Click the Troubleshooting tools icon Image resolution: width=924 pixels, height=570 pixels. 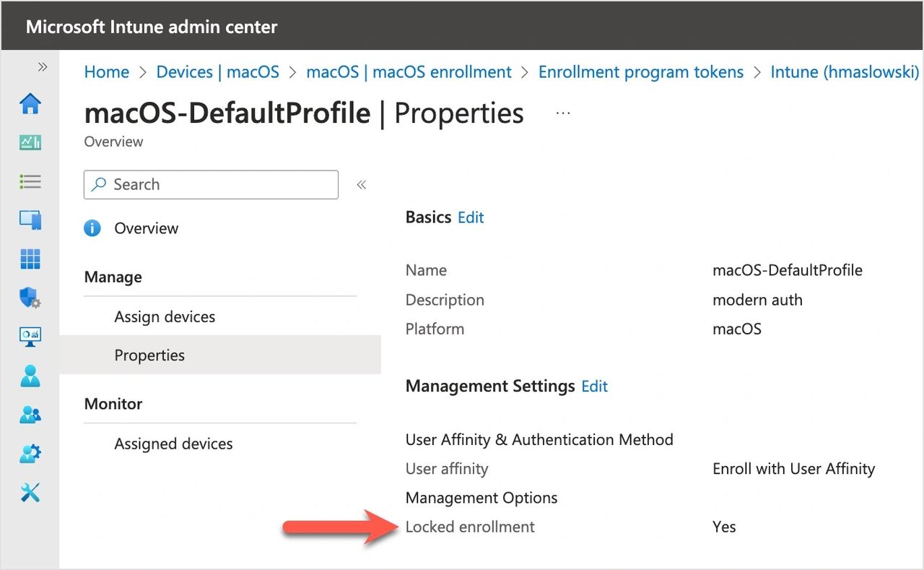[x=30, y=493]
